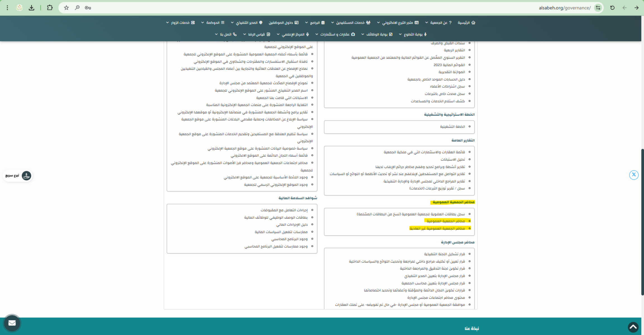
Task: Open the القوائم المالية 2023 link
Action: (x=449, y=65)
